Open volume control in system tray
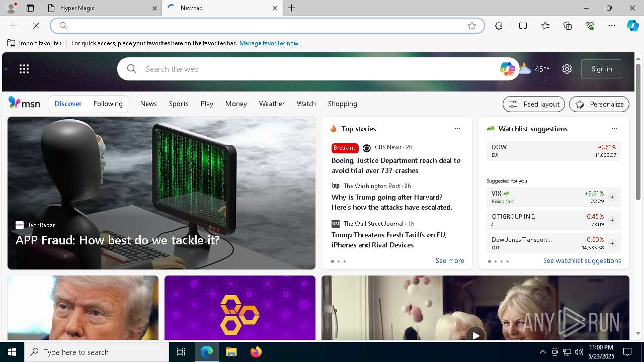The height and width of the screenshot is (362, 644). (x=579, y=352)
